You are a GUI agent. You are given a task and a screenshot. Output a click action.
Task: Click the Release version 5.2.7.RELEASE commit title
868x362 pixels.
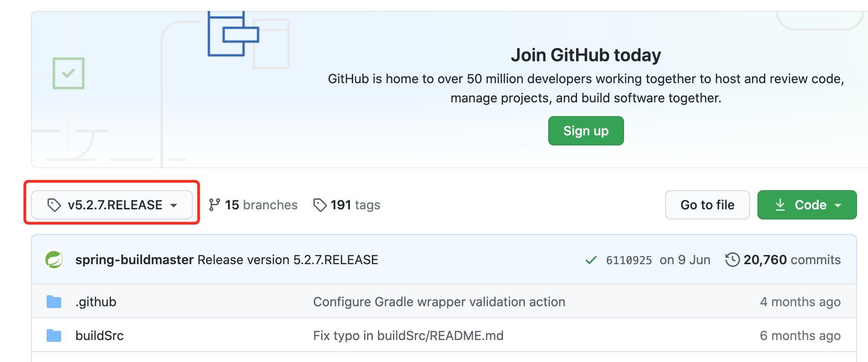pos(286,260)
